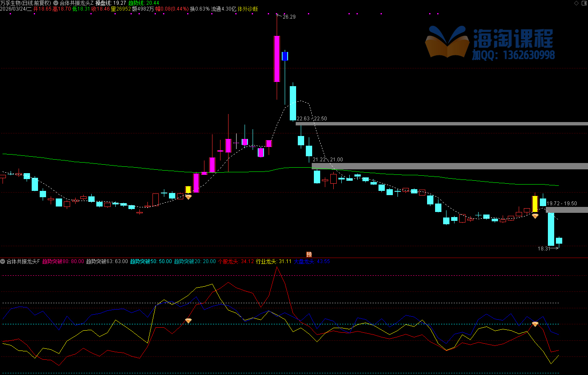Open the 体外诊断 sector link

click(248, 8)
